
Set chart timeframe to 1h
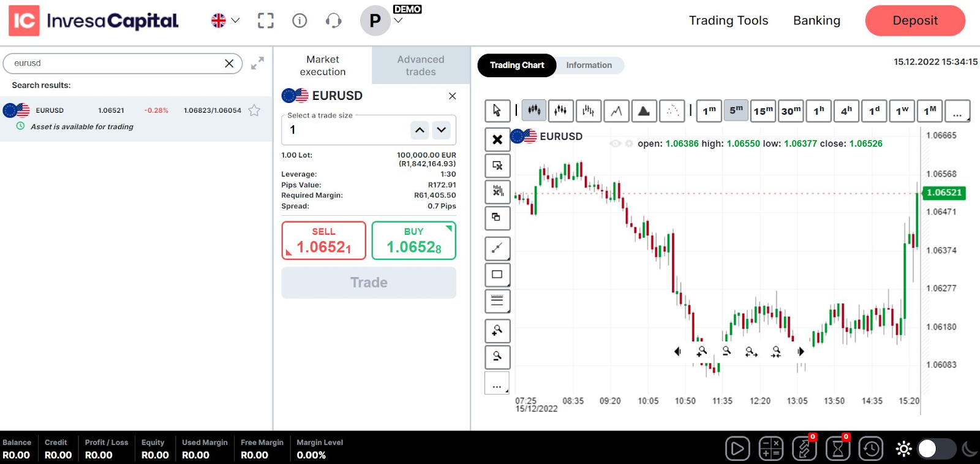point(819,110)
